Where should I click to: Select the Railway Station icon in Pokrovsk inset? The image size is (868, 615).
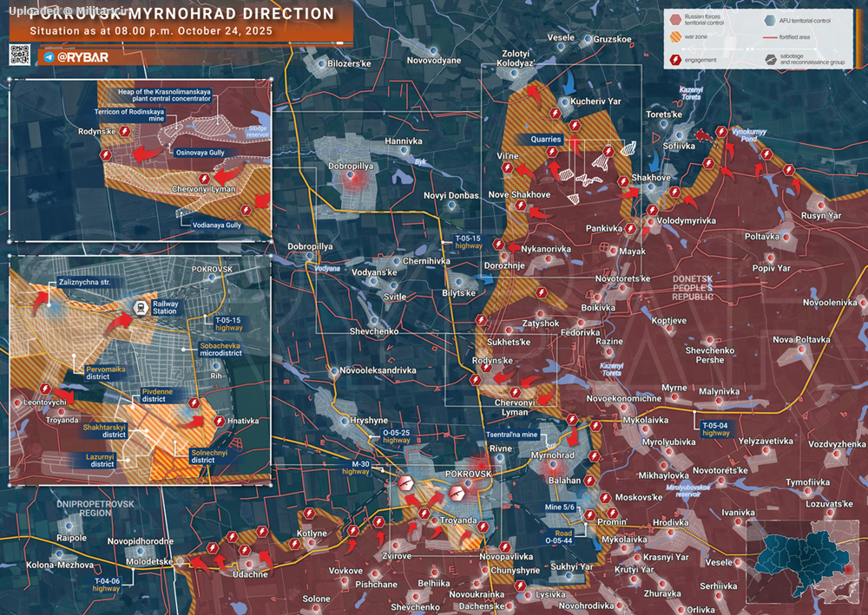140,307
